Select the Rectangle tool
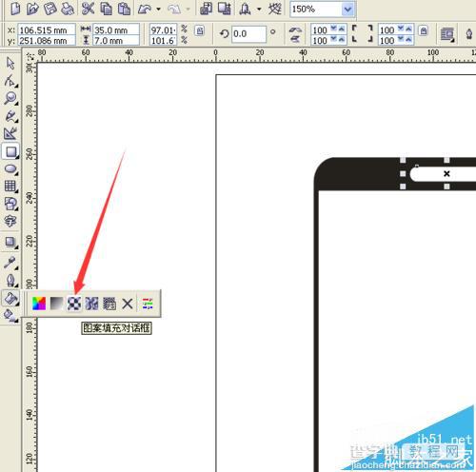476x472 pixels. [x=11, y=151]
